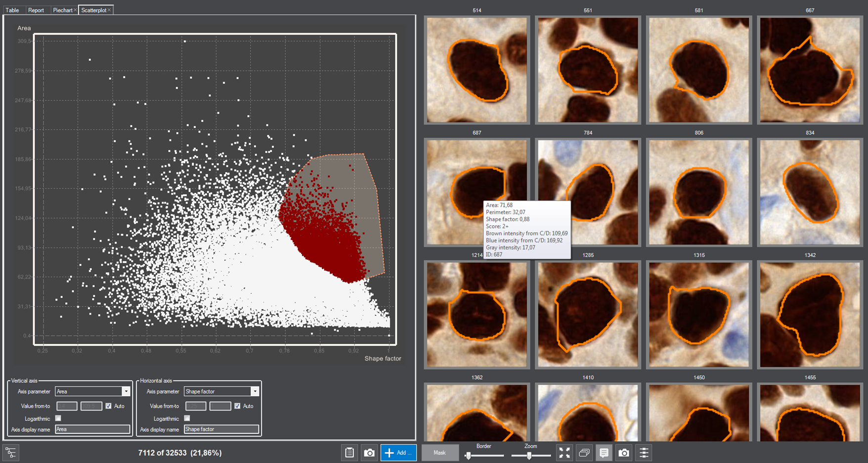Open vertical Axis parameter dropdown showing Area

point(126,391)
